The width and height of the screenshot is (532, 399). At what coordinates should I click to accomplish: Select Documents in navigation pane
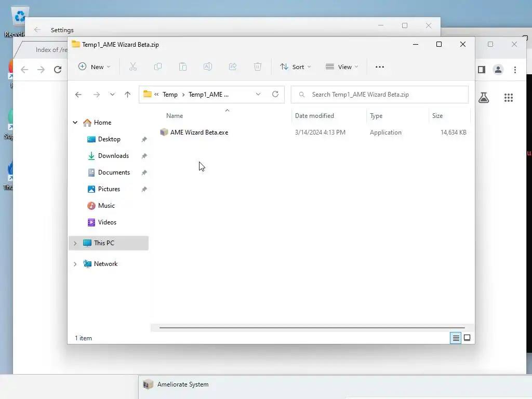pos(114,172)
